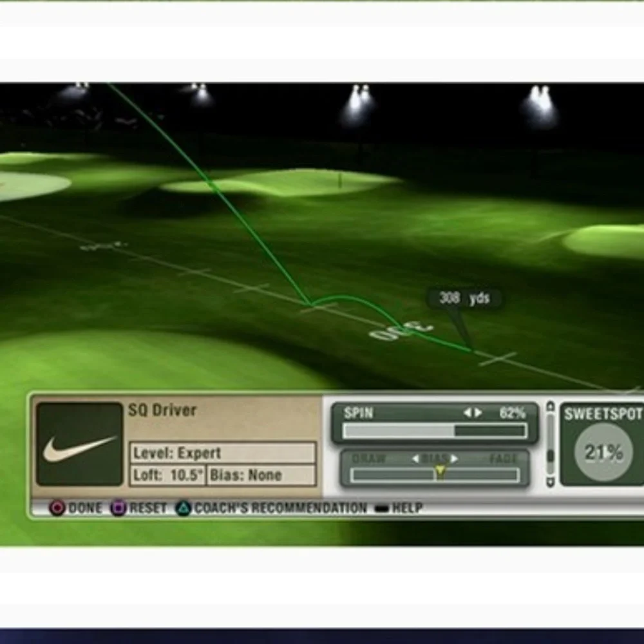Click the Loft: 10.5° field
Viewport: 644px width, 644px height.
[x=167, y=475]
